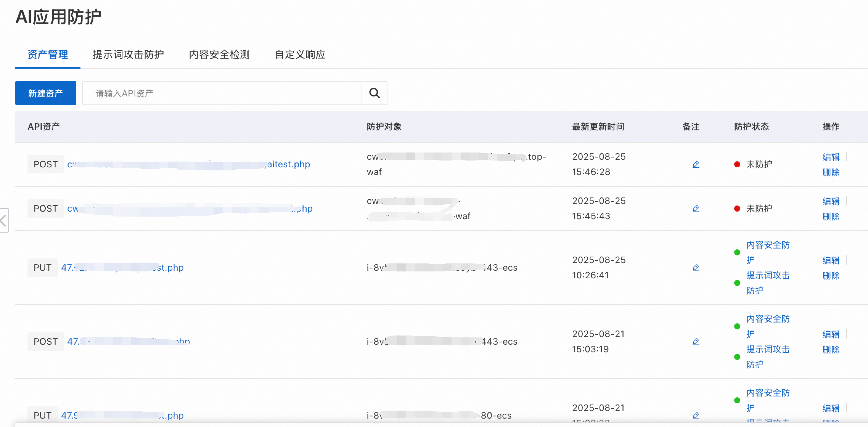The width and height of the screenshot is (868, 427).
Task: Click 编辑 for the aitest.php asset
Action: (831, 157)
